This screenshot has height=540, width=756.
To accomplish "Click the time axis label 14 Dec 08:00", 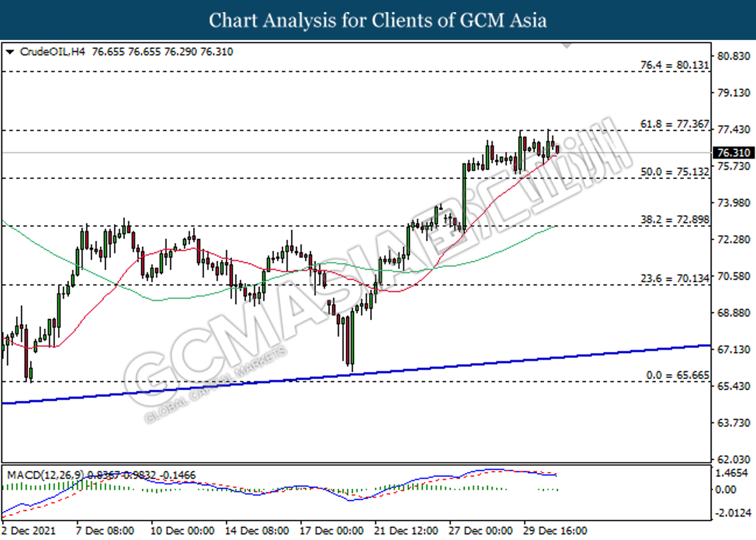I will click(x=257, y=531).
